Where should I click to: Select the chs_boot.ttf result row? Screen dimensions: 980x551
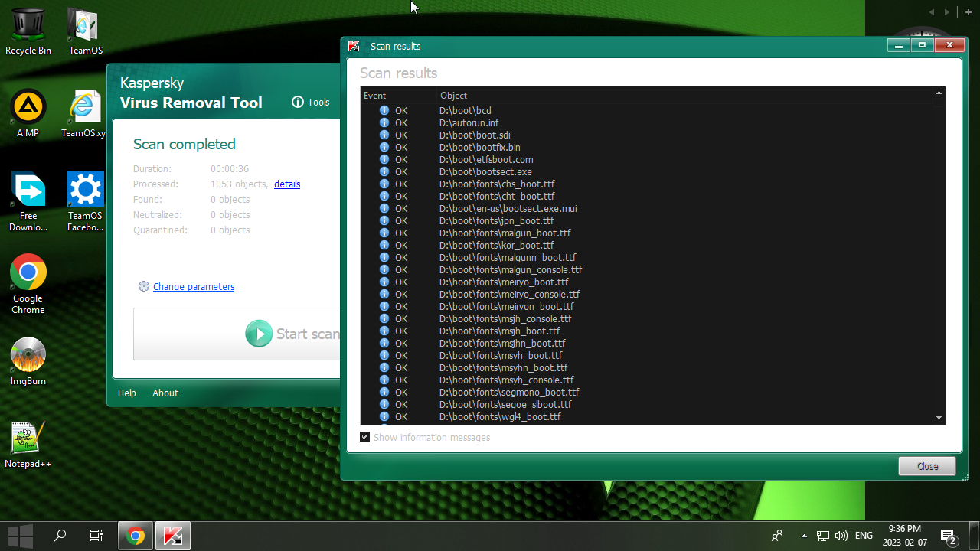pos(648,184)
